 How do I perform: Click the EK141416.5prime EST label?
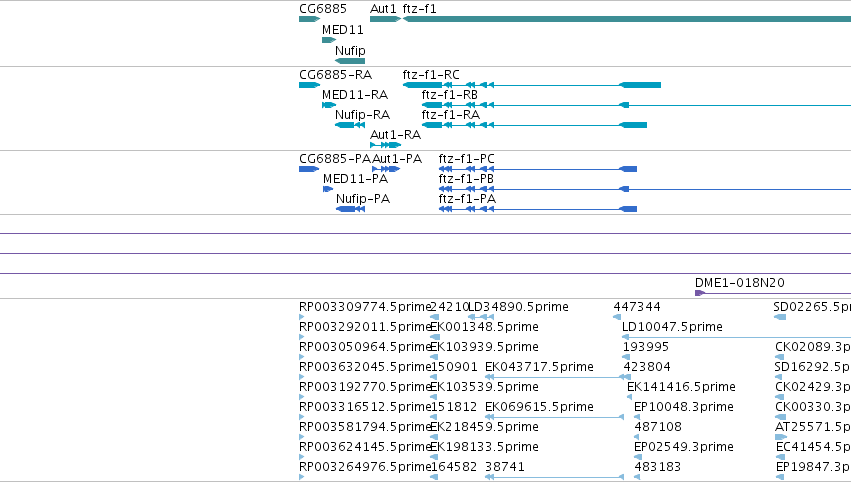click(x=682, y=387)
